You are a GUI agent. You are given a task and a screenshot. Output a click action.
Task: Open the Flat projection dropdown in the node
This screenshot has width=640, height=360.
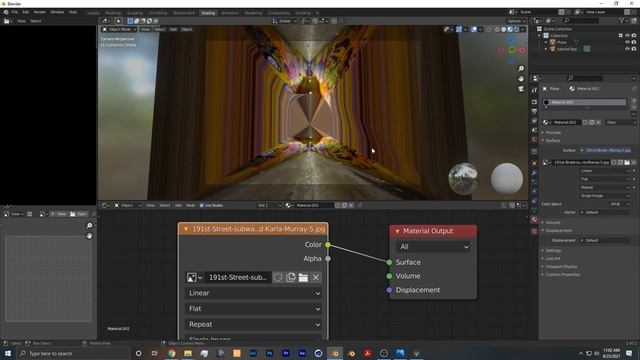pos(253,309)
